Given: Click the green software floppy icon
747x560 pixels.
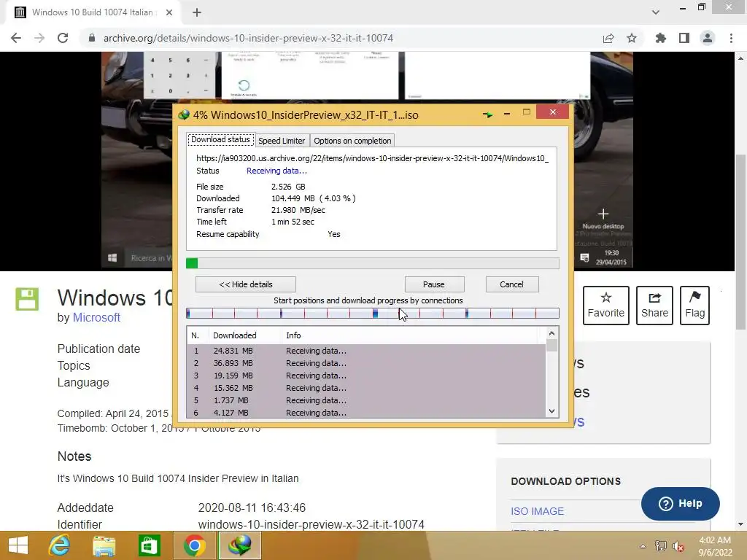Looking at the screenshot, I should [27, 299].
